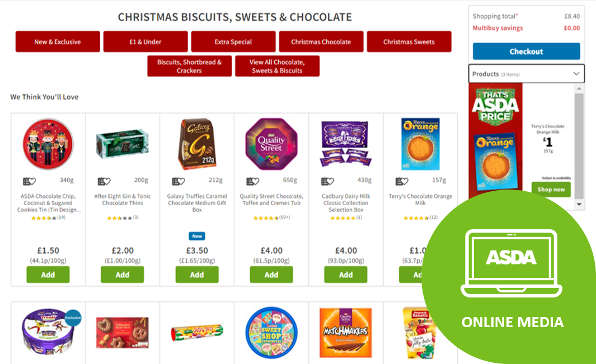The image size is (596, 364).
Task: Favourite the Quality Street 650g tub
Action: [253, 181]
